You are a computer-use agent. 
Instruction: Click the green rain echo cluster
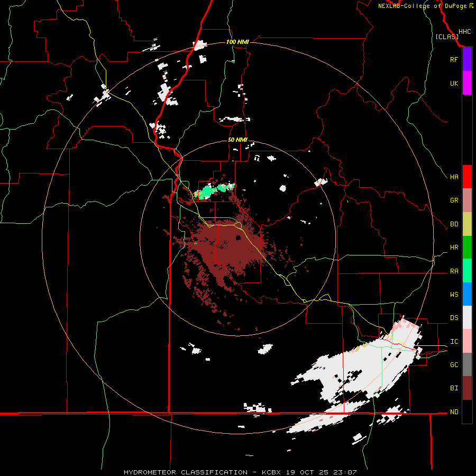click(214, 190)
